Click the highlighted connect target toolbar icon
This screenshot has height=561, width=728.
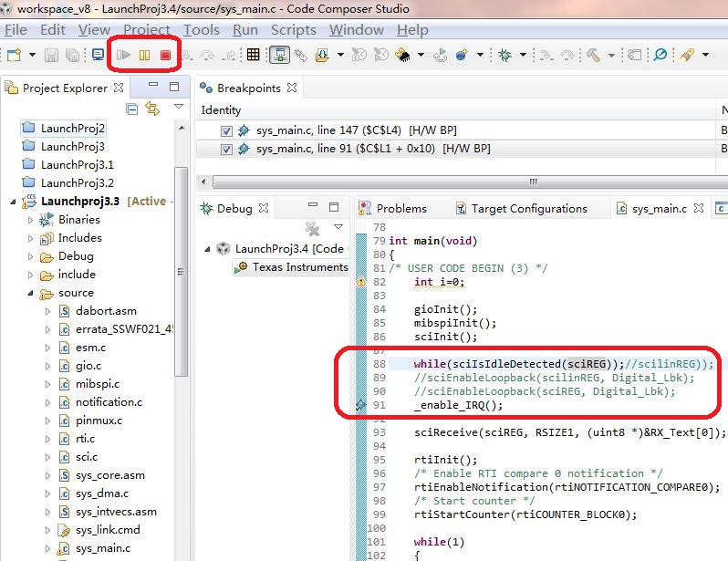point(280,55)
